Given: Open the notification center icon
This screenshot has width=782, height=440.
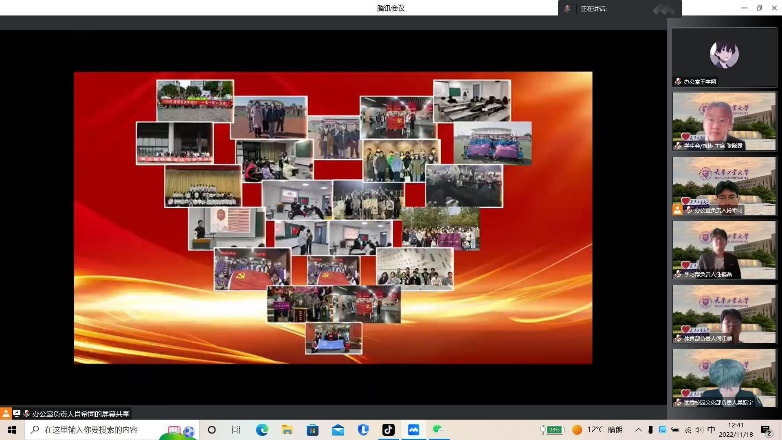Looking at the screenshot, I should click(767, 430).
